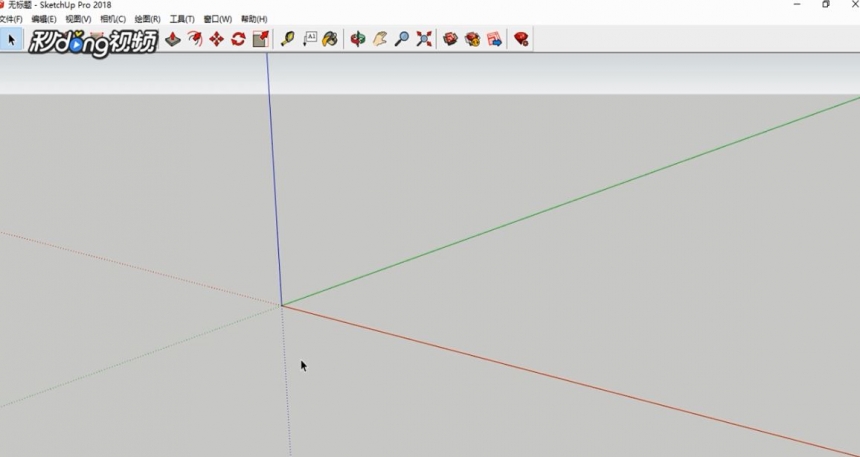The height and width of the screenshot is (457, 860).
Task: Open the Extension Warehouse icon
Action: (472, 39)
